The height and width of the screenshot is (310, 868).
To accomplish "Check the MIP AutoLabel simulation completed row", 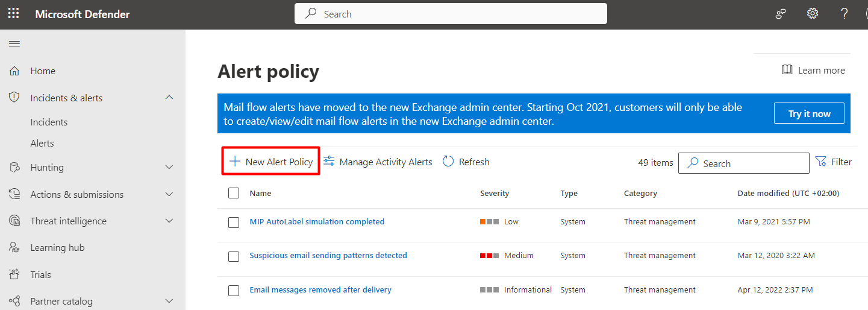I will pos(234,222).
